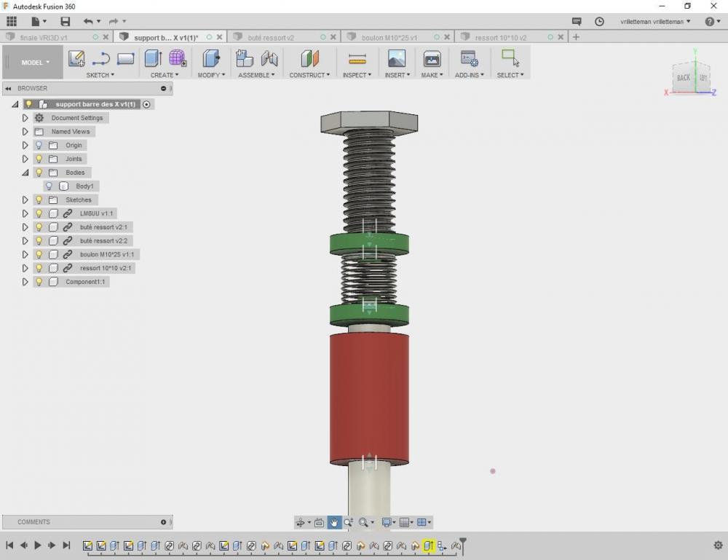Hide the LM8UU v1:1 component lightbulb
Screen dimensions: 728x560
point(39,213)
